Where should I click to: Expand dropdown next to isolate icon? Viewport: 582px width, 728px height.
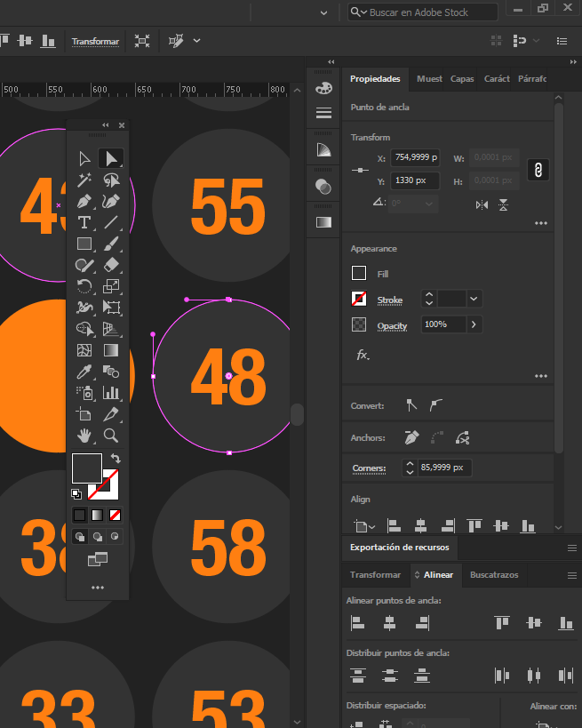[196, 41]
